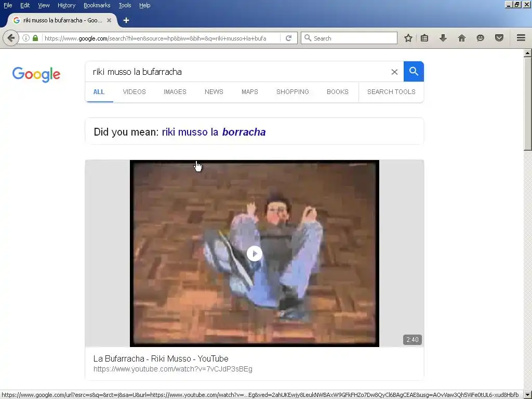Screen dimensions: 532x399
Task: Open the Tools menu
Action: [125, 5]
